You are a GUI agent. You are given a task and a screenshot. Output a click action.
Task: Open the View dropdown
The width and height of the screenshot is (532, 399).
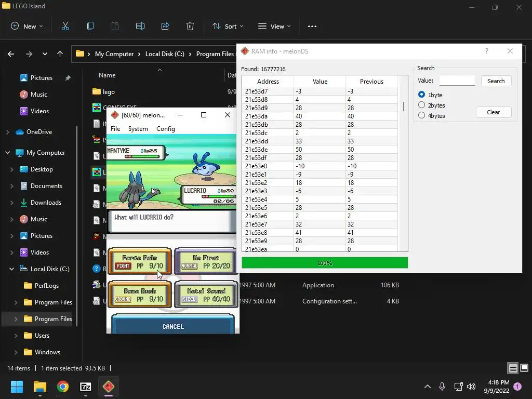coord(274,26)
